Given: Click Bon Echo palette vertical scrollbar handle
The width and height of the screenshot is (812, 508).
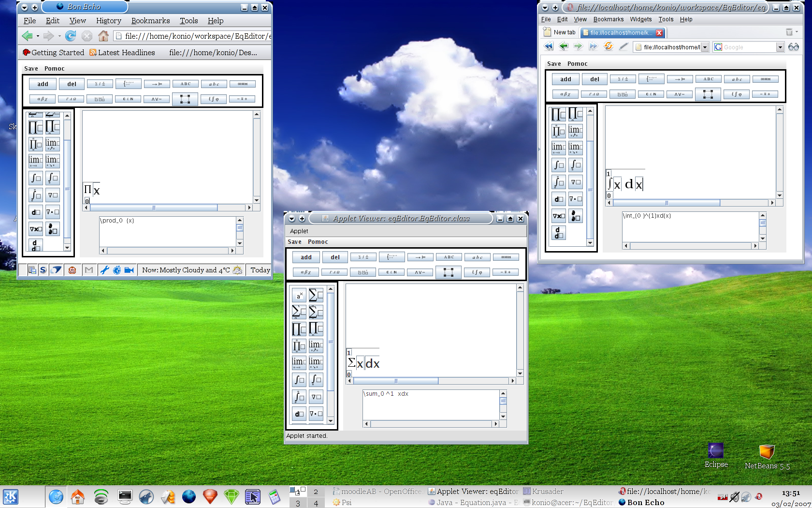Looking at the screenshot, I should coord(67,189).
